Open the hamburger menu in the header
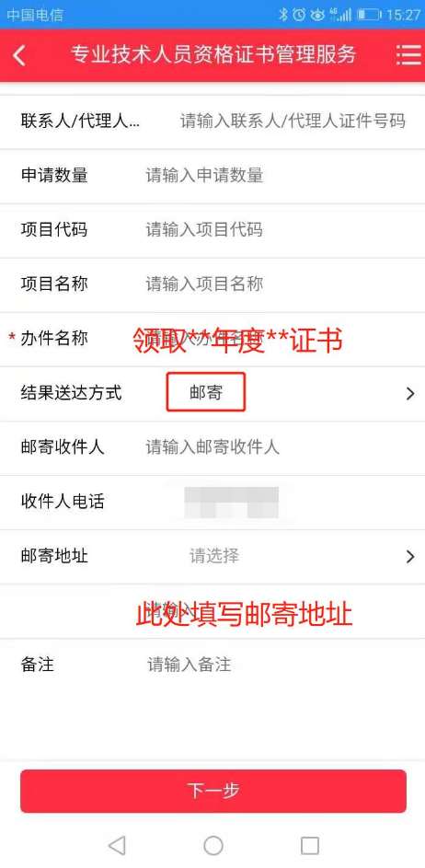 pos(409,55)
